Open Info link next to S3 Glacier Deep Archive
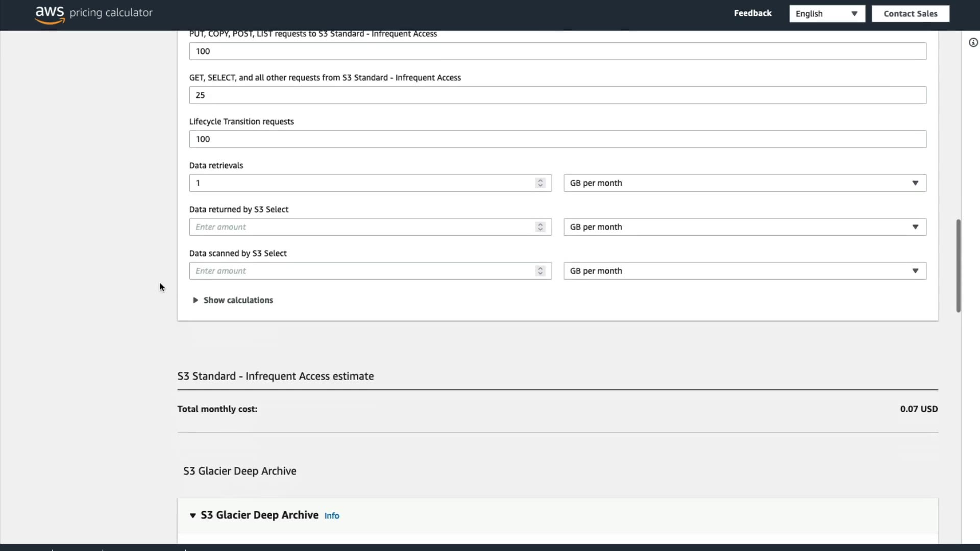Screen dimensions: 980x551 click(332, 516)
